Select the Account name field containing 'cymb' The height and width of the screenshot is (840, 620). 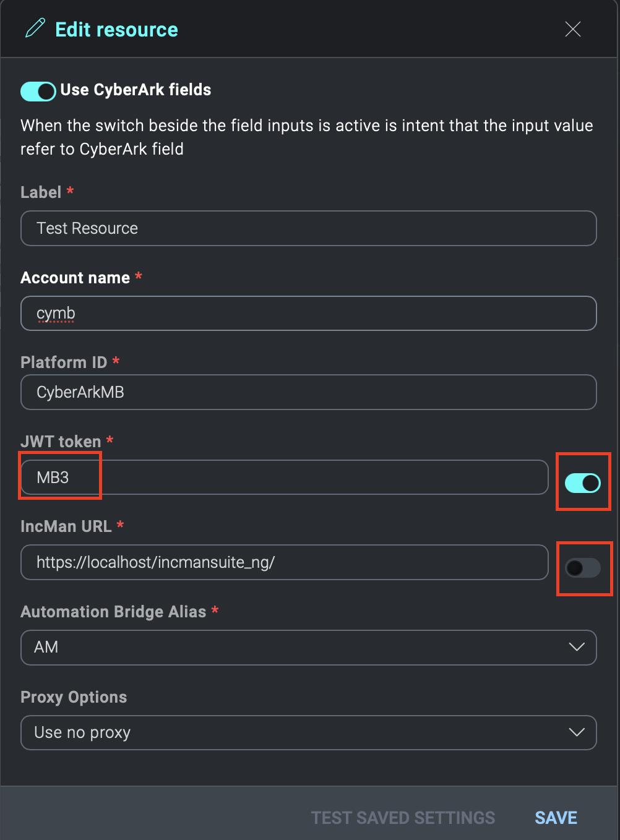(x=309, y=313)
